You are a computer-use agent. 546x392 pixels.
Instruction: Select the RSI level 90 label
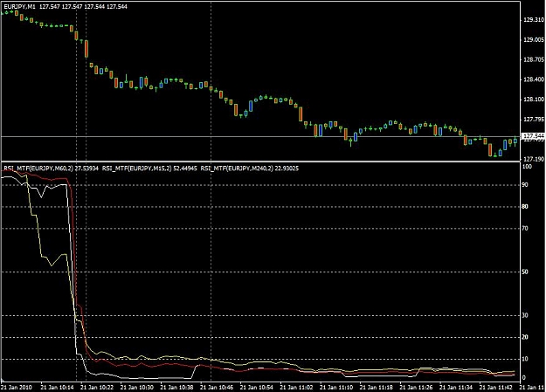click(x=525, y=185)
